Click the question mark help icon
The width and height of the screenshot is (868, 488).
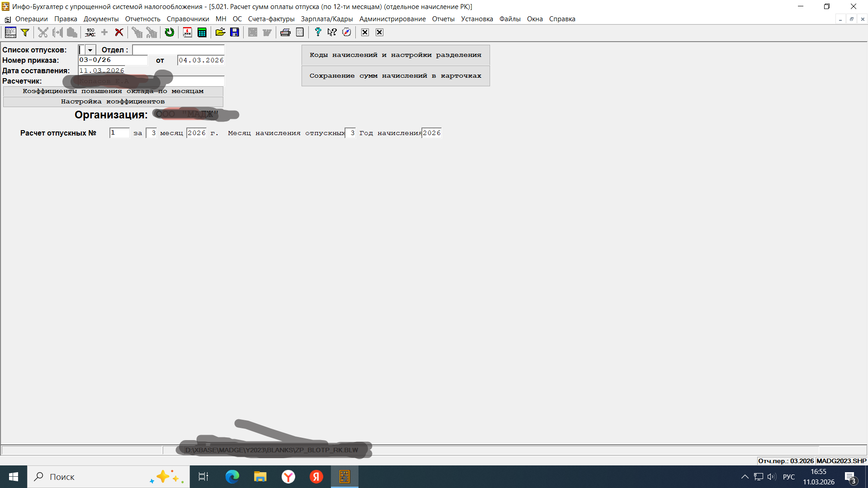(x=318, y=32)
